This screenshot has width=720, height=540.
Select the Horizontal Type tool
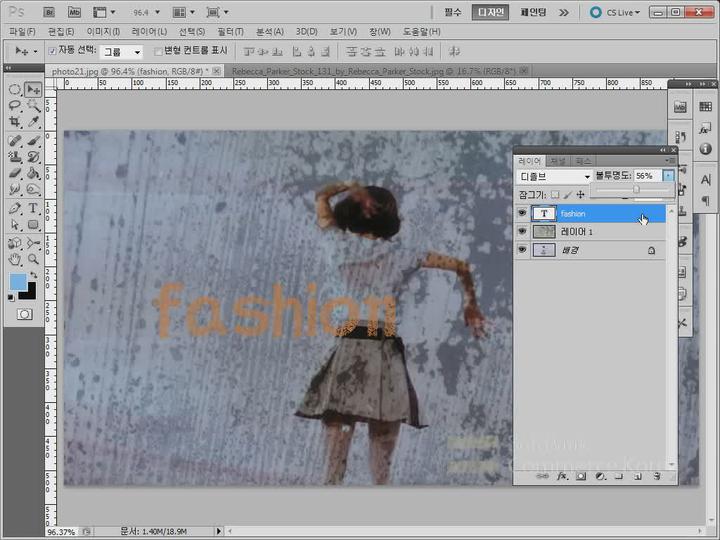coord(33,208)
